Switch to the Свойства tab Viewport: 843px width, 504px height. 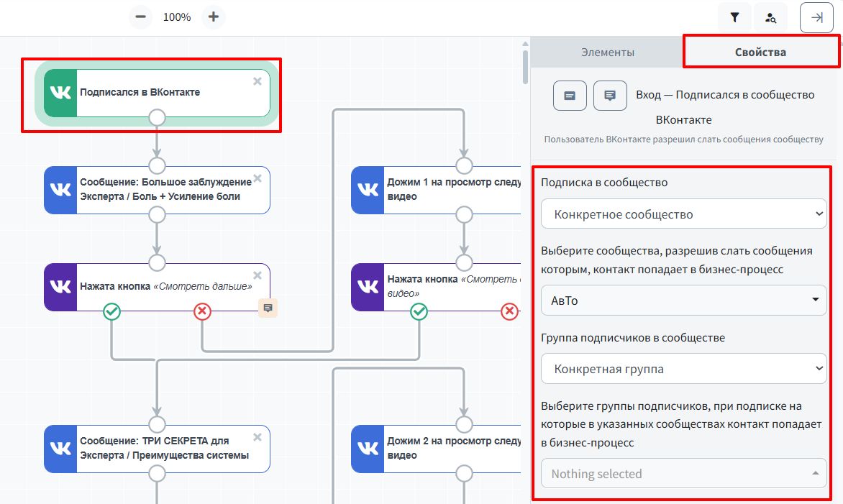pos(761,52)
